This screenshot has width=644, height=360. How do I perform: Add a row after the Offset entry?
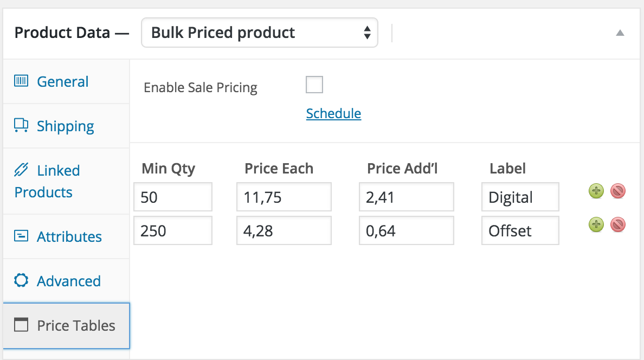(x=596, y=224)
